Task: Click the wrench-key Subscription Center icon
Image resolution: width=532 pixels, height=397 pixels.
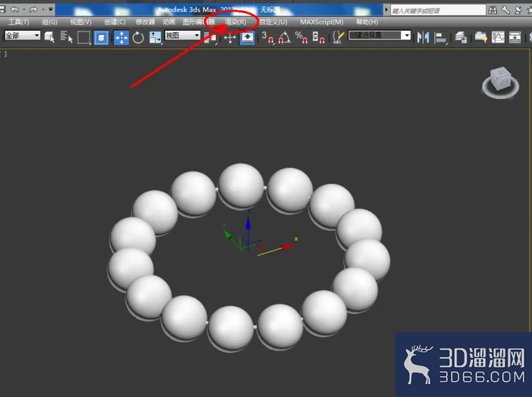Action: (505, 10)
